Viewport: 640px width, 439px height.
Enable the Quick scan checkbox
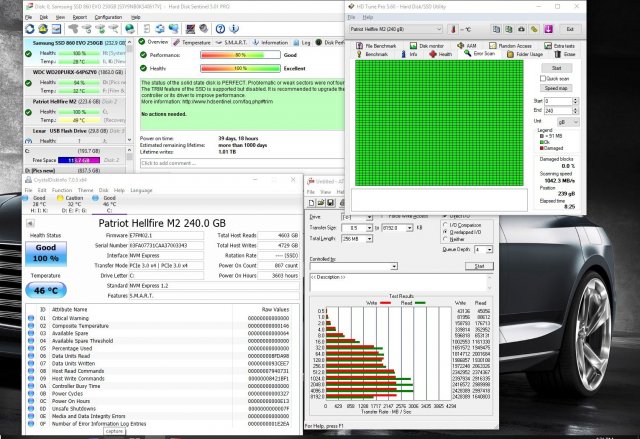pyautogui.click(x=541, y=77)
